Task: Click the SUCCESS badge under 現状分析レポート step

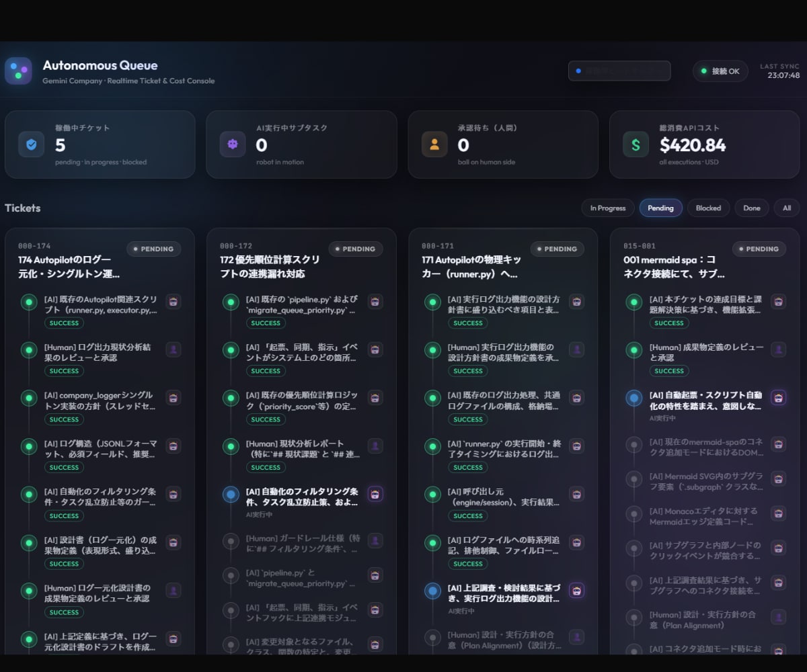Action: point(266,468)
